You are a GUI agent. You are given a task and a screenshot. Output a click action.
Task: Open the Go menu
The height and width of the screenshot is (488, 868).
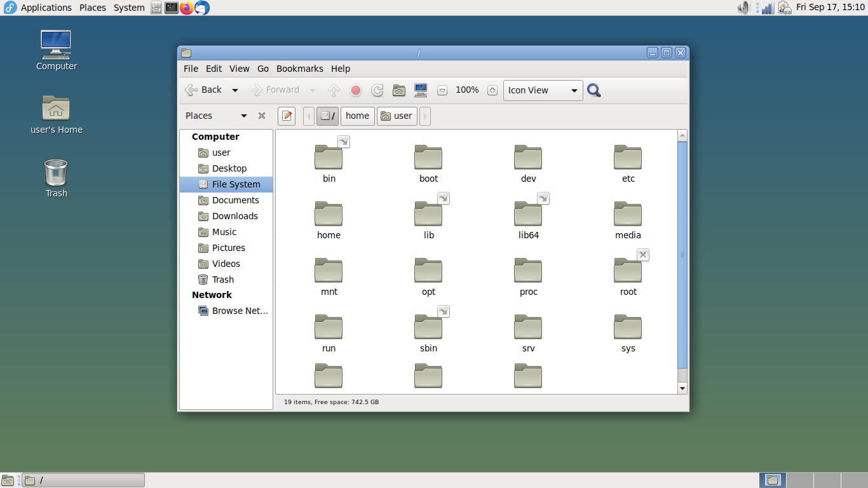262,69
